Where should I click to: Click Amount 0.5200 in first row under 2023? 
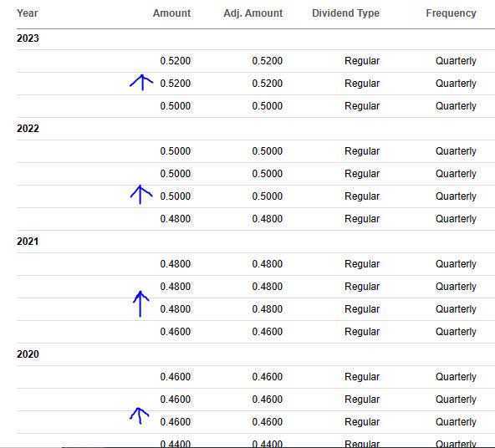tap(176, 61)
